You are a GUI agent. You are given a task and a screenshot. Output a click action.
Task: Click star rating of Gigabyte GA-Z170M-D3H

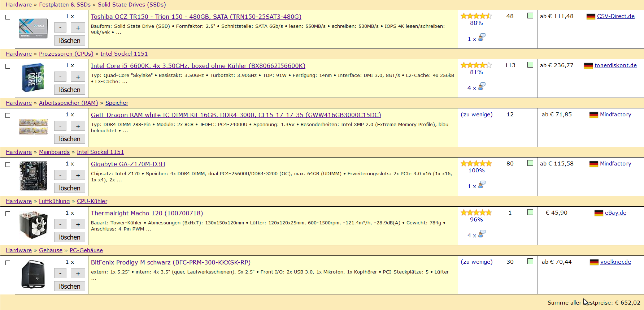click(476, 163)
